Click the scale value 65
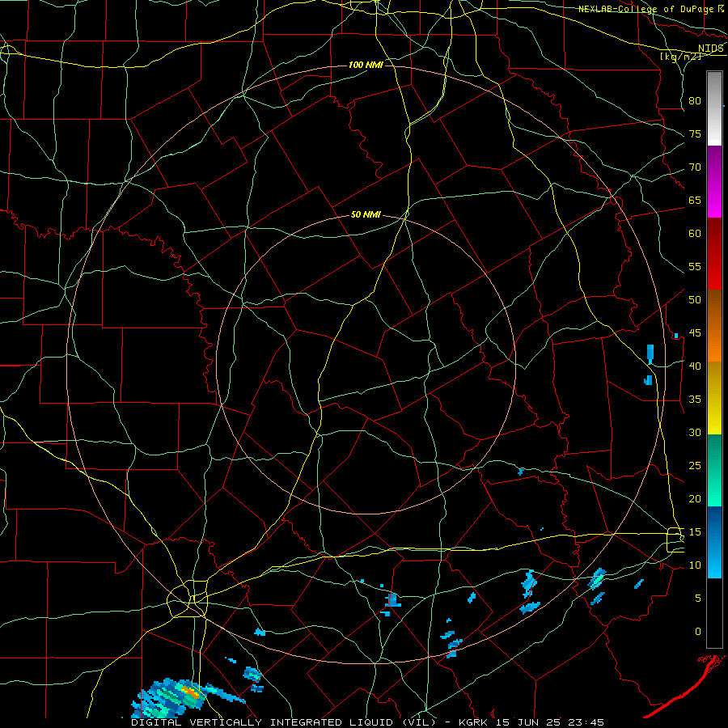This screenshot has height=728, width=728. (x=695, y=201)
